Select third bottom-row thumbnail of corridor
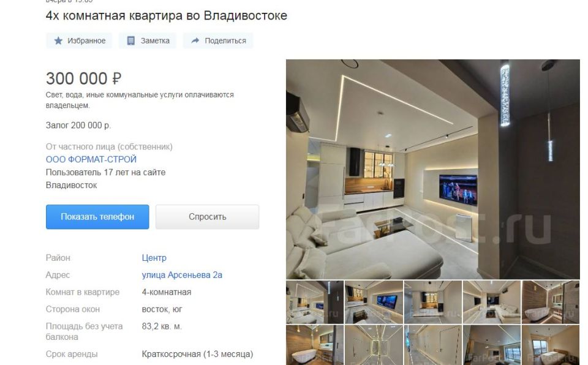 click(433, 345)
